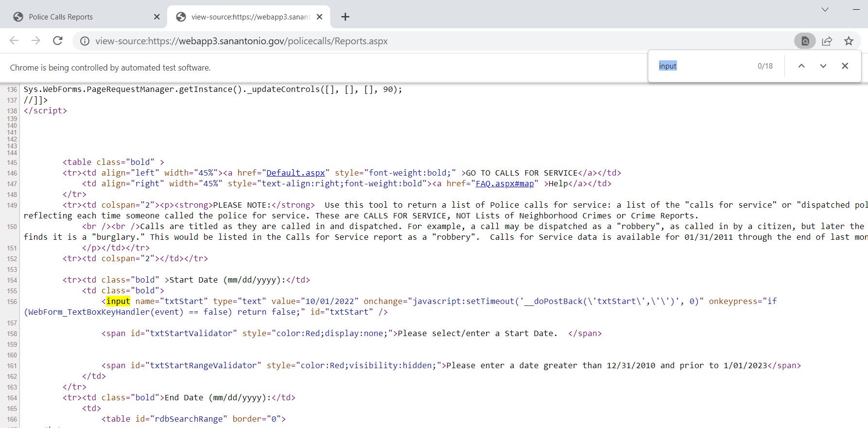The height and width of the screenshot is (428, 868).
Task: Click the find bar 'input' search field
Action: point(705,66)
